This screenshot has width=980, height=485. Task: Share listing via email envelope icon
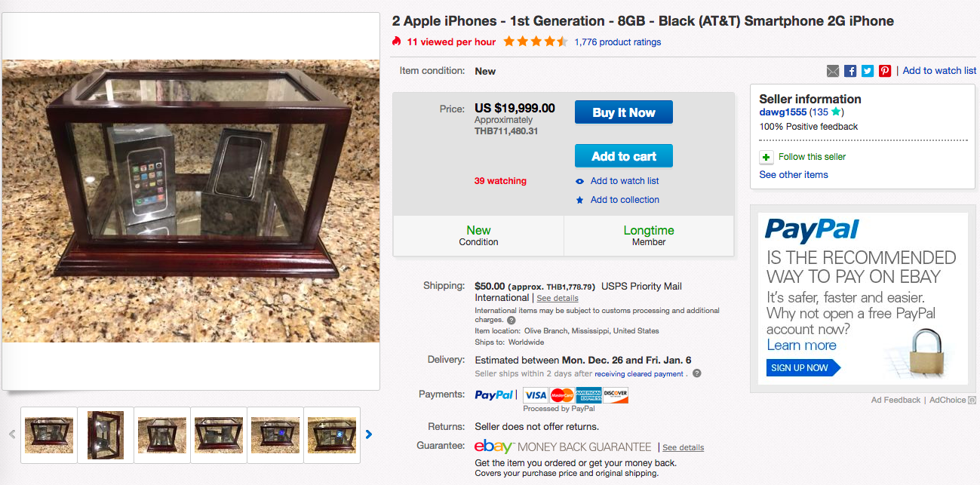coord(833,71)
